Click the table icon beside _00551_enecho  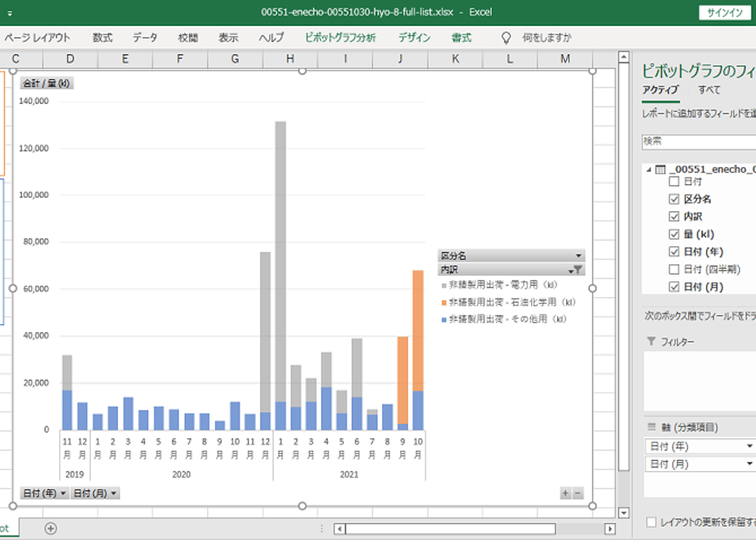point(660,169)
